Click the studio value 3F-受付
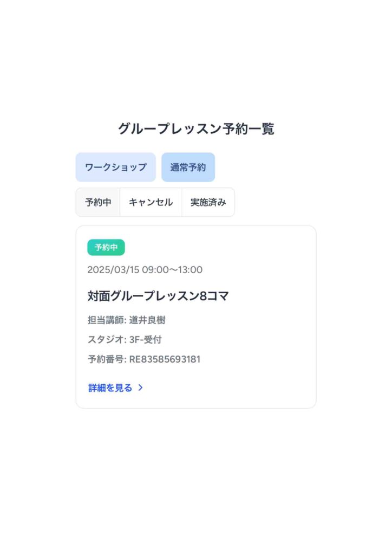The width and height of the screenshot is (392, 555). [145, 339]
